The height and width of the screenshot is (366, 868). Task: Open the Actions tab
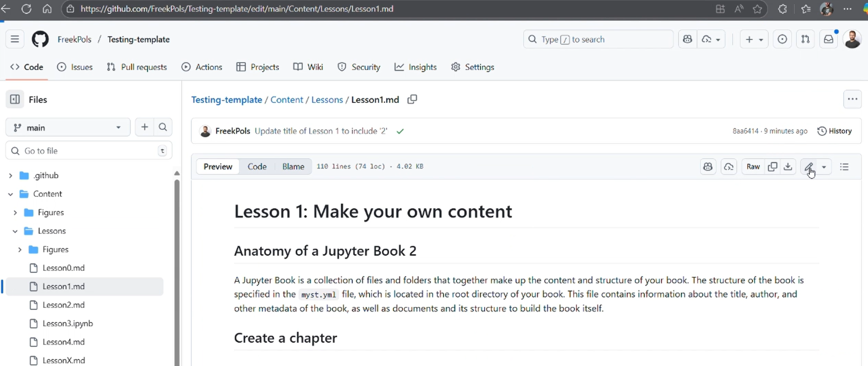202,67
